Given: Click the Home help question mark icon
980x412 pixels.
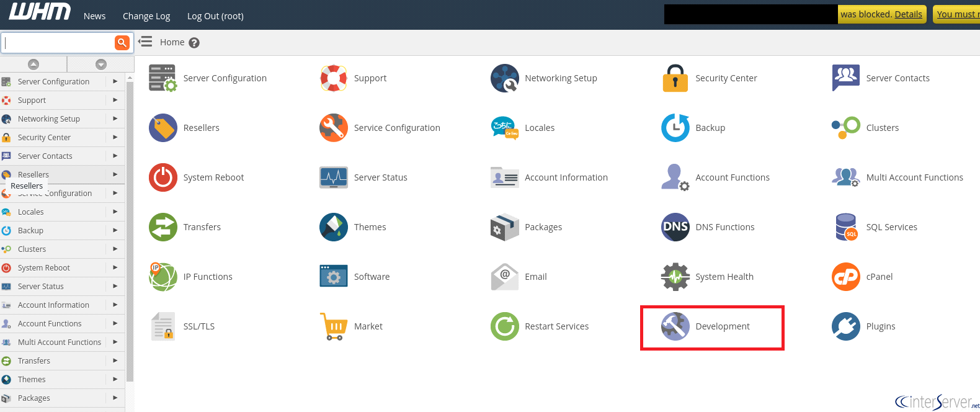Looking at the screenshot, I should pos(194,43).
